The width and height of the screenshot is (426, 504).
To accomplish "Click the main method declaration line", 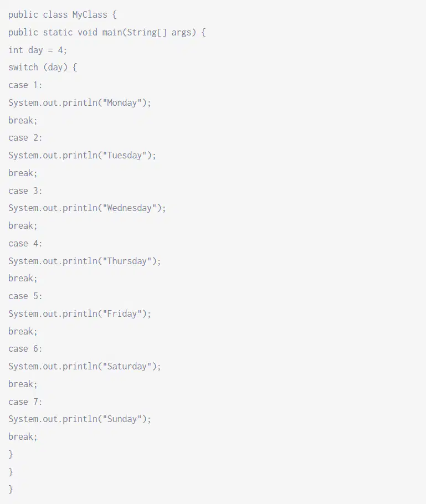I will tap(107, 33).
